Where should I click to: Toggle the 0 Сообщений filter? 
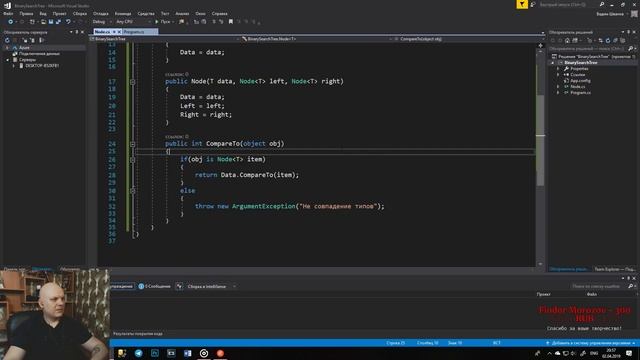pos(154,287)
